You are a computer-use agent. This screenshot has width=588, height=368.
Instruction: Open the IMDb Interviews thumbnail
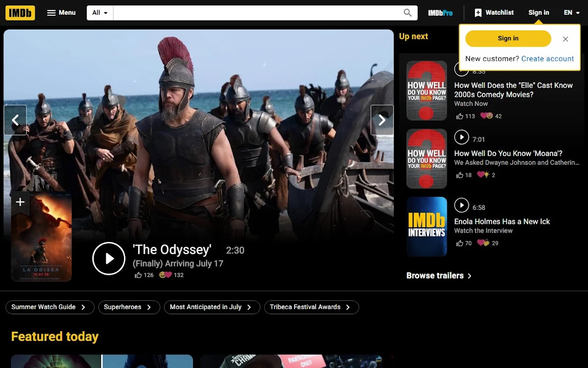click(427, 227)
